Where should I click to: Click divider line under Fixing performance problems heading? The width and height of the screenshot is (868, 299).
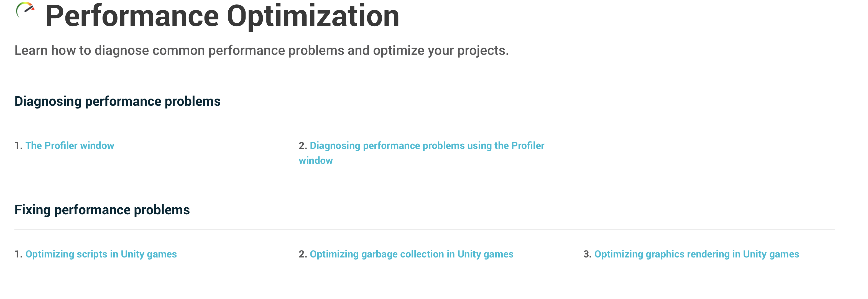(425, 230)
